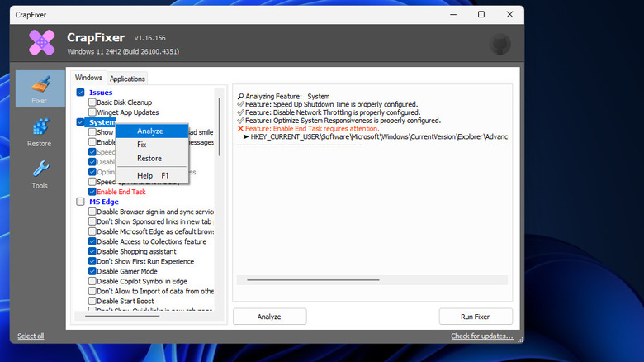Check Basic Disk Cleanup option

pos(92,102)
